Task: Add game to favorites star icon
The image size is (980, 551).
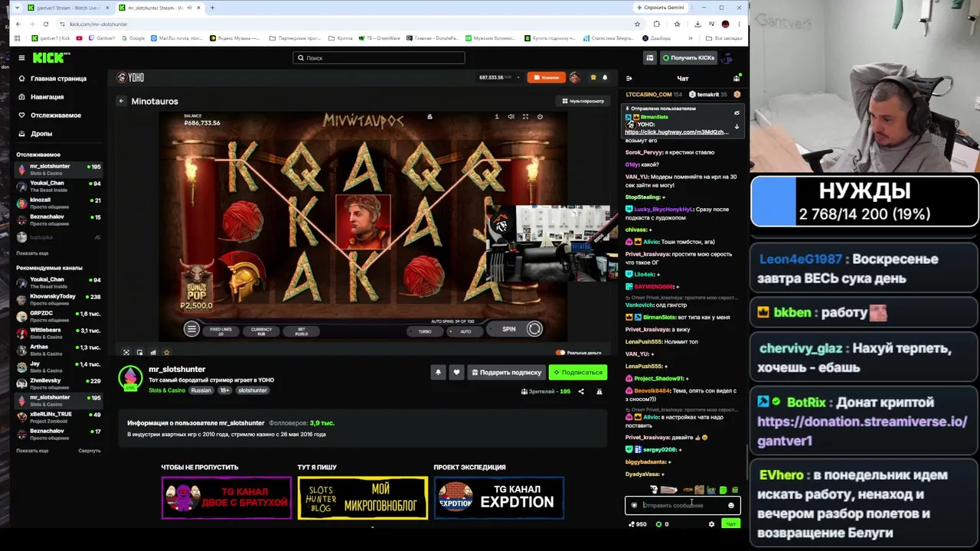Action: [166, 353]
